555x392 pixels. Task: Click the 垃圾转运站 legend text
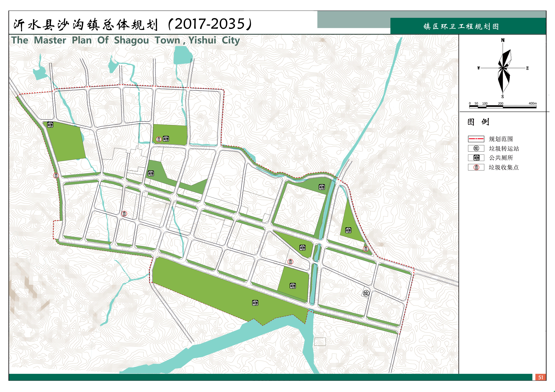504,149
